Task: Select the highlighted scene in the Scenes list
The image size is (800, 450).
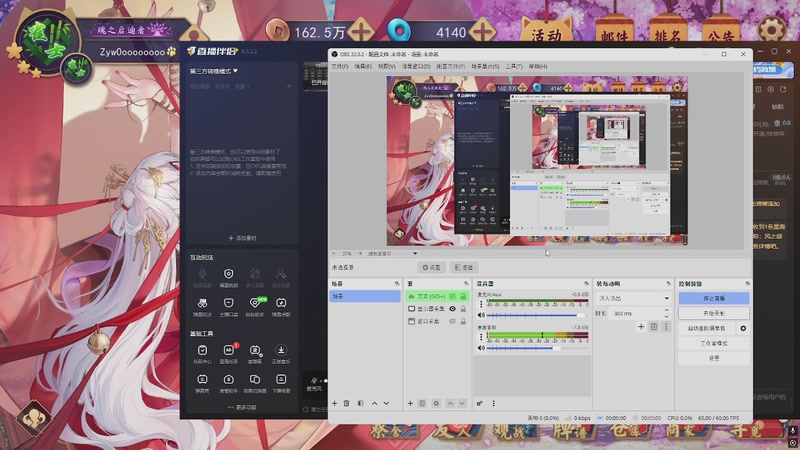Action: point(365,296)
